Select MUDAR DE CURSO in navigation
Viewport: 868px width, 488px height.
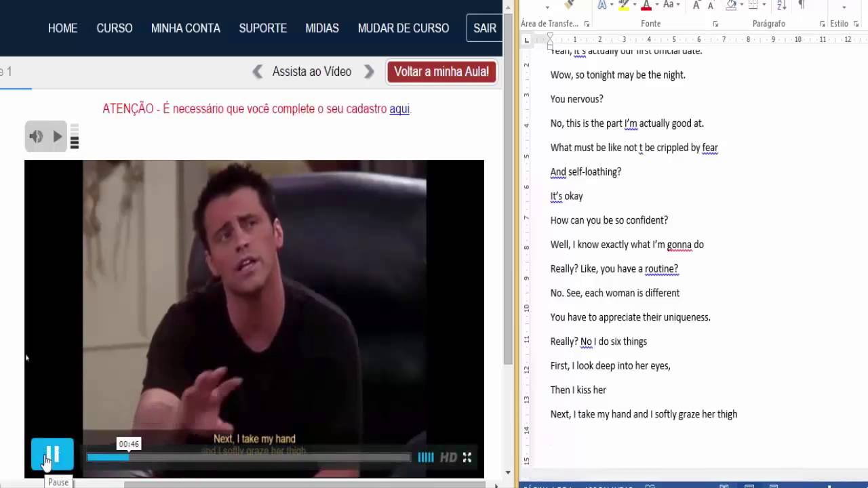pos(403,28)
